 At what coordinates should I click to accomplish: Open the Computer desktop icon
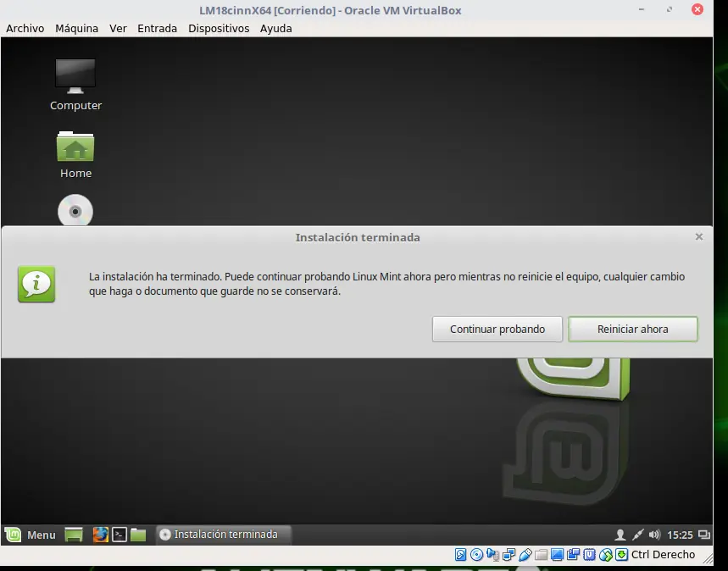point(75,85)
